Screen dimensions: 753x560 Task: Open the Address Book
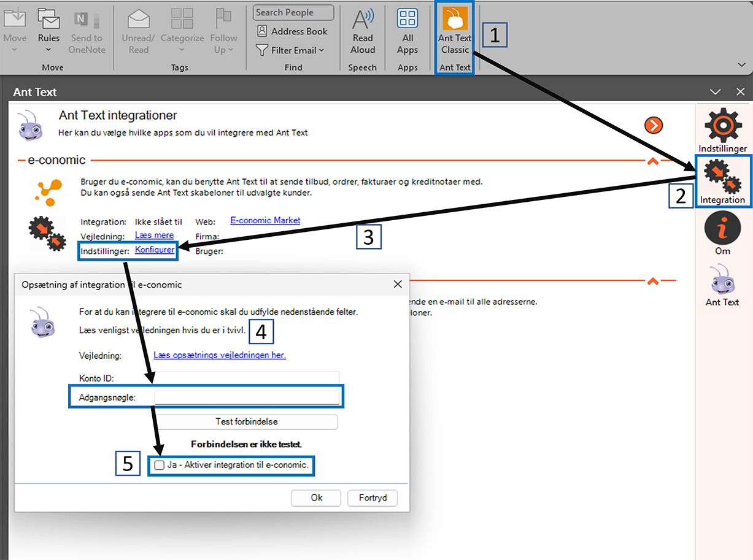click(292, 31)
